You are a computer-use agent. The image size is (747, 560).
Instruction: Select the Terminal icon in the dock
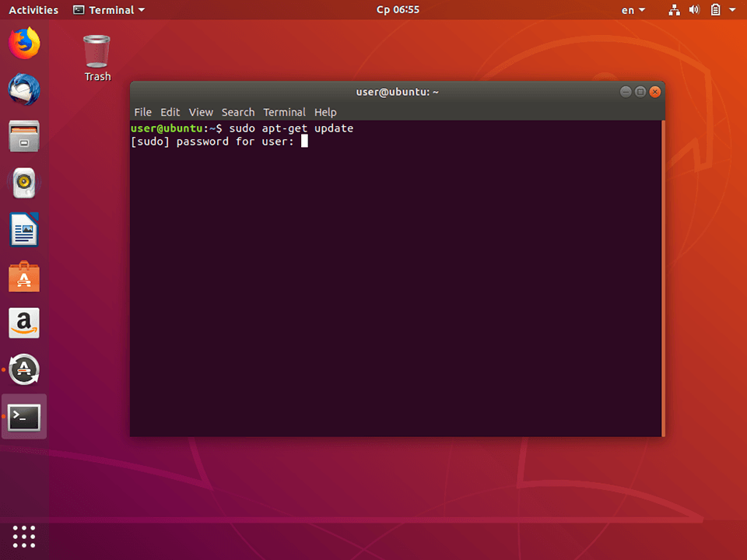(23, 417)
